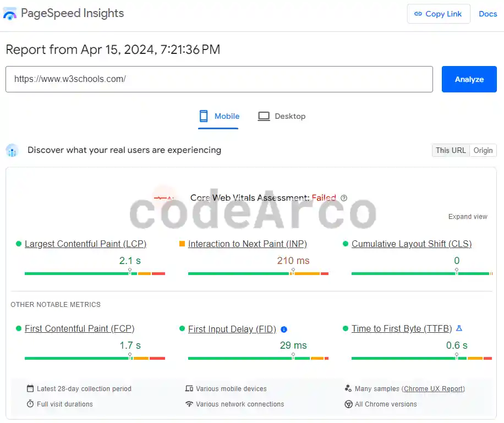
Task: Open the Docs link
Action: pyautogui.click(x=487, y=14)
